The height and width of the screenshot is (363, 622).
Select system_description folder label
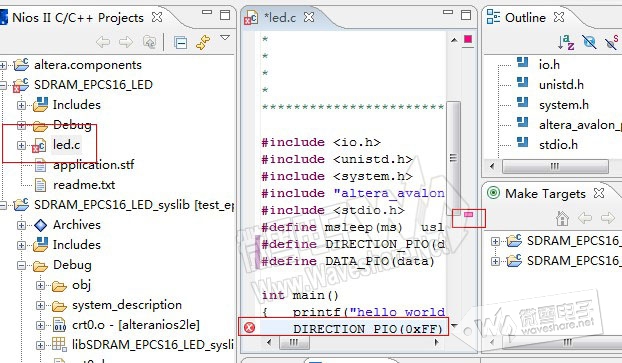(x=127, y=305)
